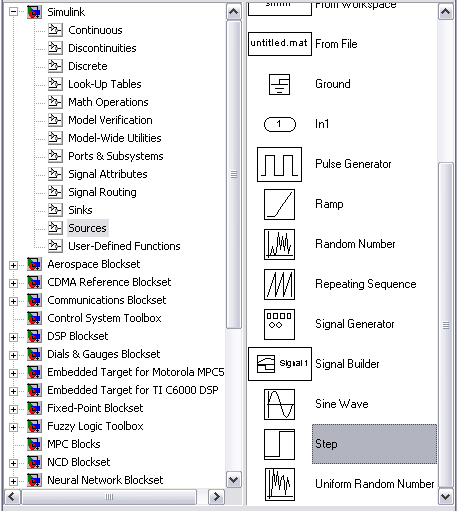Select the Ramp block icon
This screenshot has width=458, height=511.
tap(279, 204)
